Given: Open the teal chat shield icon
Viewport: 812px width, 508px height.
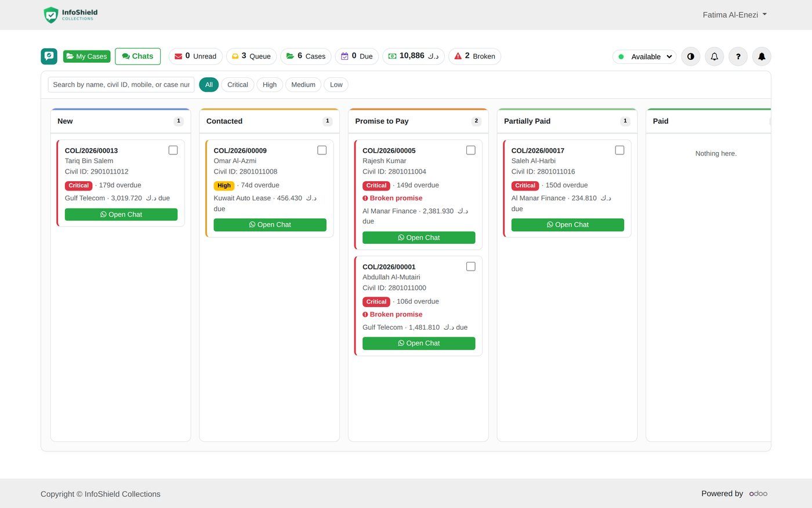Looking at the screenshot, I should (x=49, y=56).
